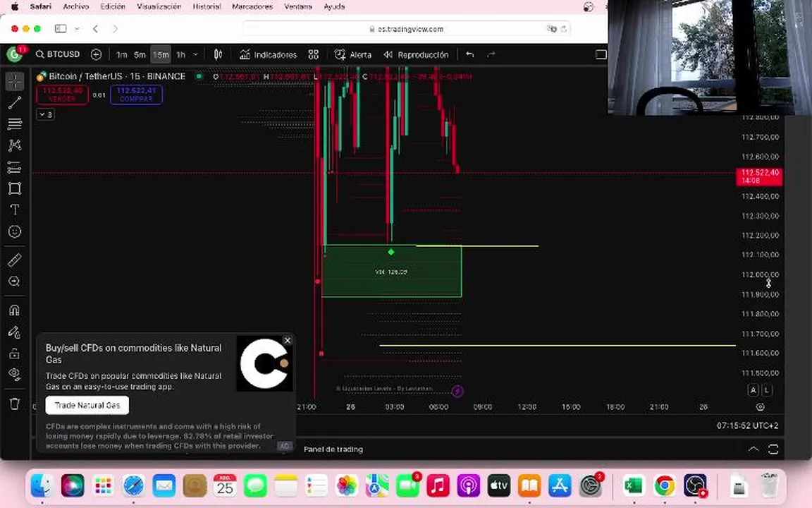Click the ad's C logo image
Screen dimensions: 812x508
click(x=264, y=363)
